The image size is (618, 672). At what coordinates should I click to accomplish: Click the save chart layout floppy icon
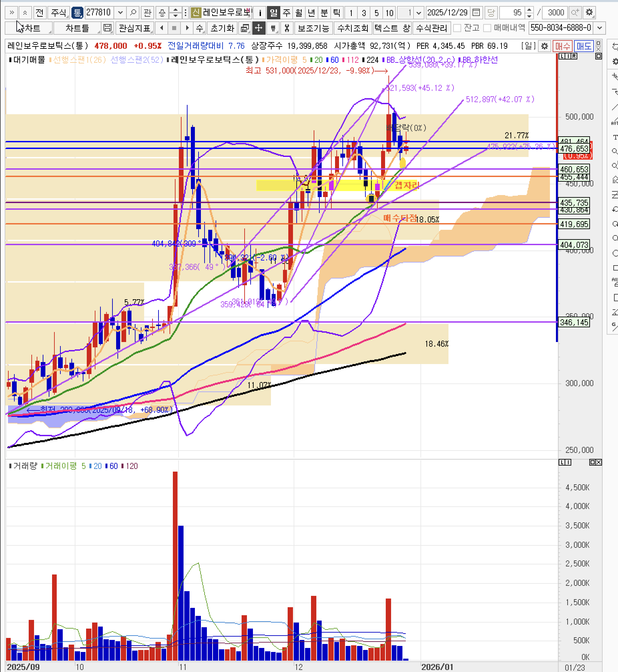pyautogui.click(x=107, y=28)
